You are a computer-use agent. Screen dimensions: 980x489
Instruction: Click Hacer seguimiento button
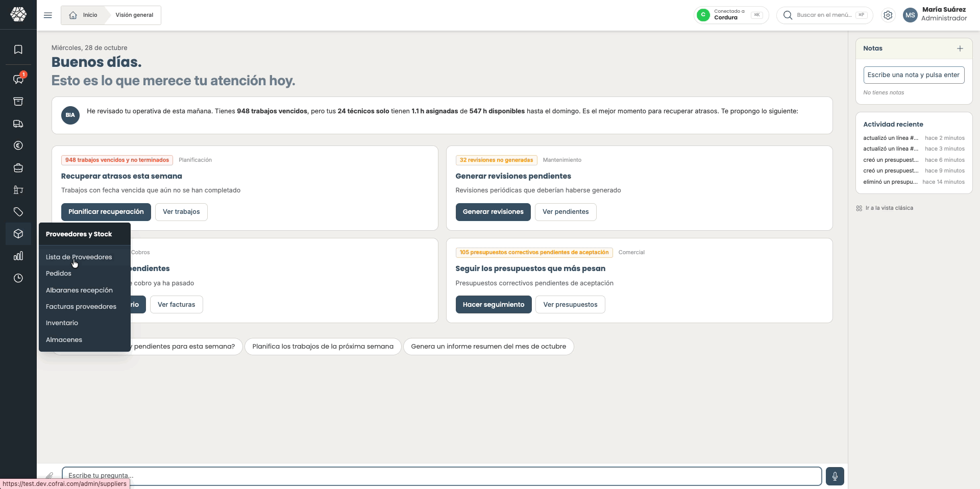[x=494, y=305]
